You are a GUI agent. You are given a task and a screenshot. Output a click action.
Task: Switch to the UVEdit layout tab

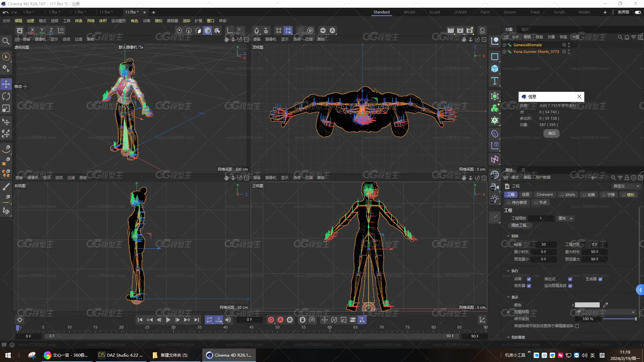pyautogui.click(x=460, y=12)
